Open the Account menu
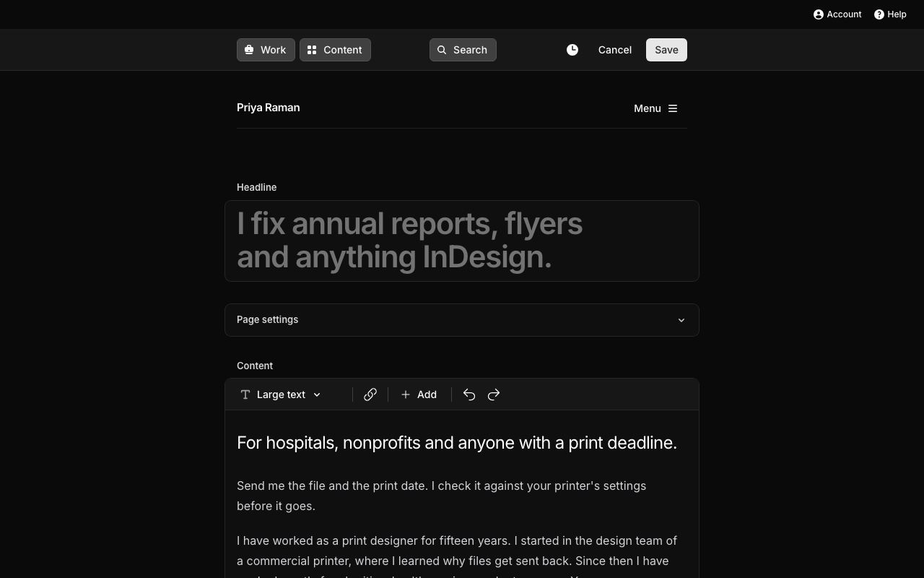This screenshot has height=578, width=924. tap(837, 14)
